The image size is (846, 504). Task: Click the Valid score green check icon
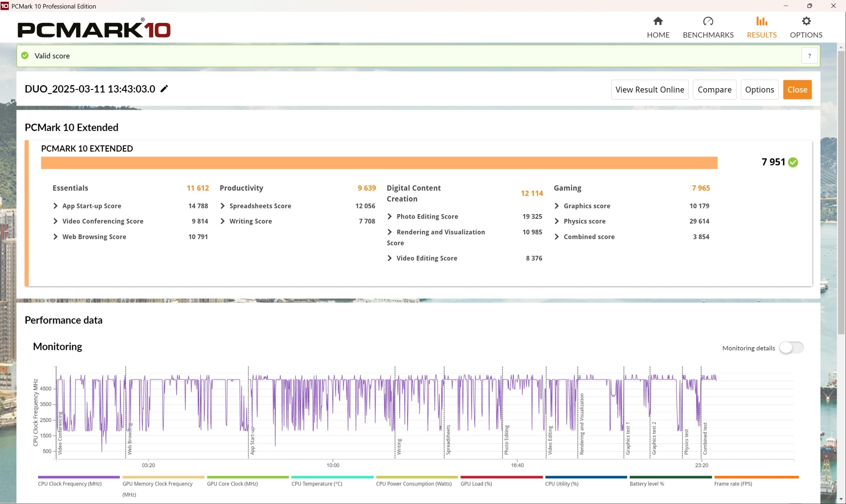tap(25, 56)
